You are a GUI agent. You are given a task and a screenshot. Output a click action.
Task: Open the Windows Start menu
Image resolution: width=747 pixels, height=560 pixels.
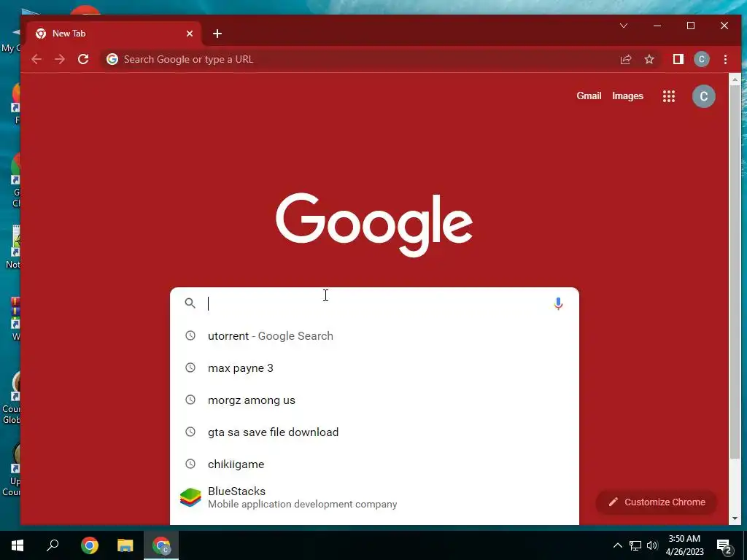coord(18,545)
